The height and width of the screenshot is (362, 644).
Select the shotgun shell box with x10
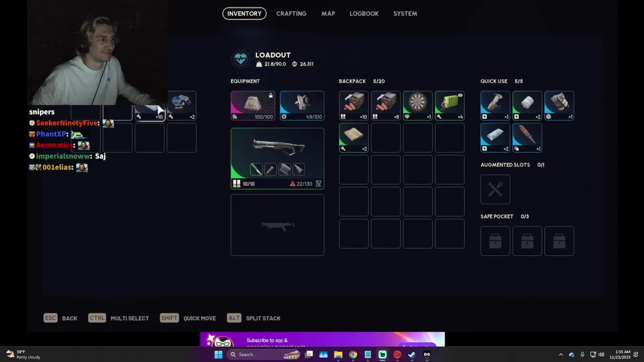pyautogui.click(x=354, y=106)
